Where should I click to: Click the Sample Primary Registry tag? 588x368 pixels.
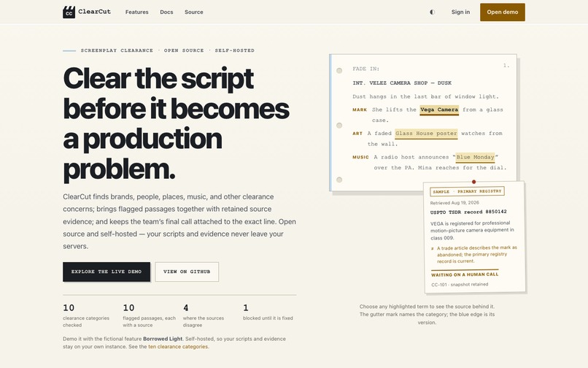click(467, 191)
